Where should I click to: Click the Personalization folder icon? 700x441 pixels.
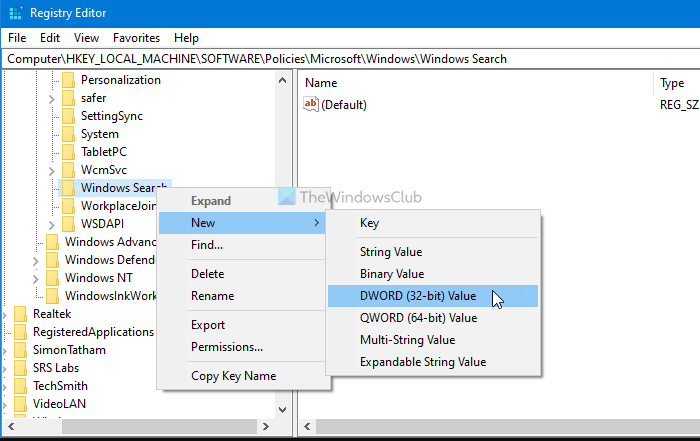pos(68,80)
